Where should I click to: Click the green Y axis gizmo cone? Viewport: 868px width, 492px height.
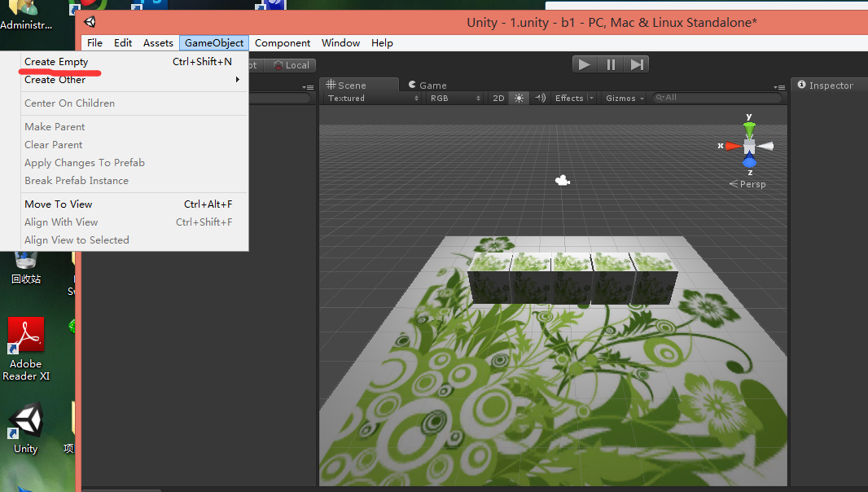749,130
